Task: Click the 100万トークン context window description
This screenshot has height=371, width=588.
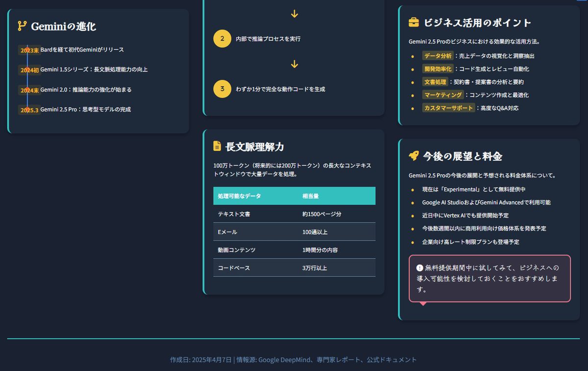Action: pos(293,170)
